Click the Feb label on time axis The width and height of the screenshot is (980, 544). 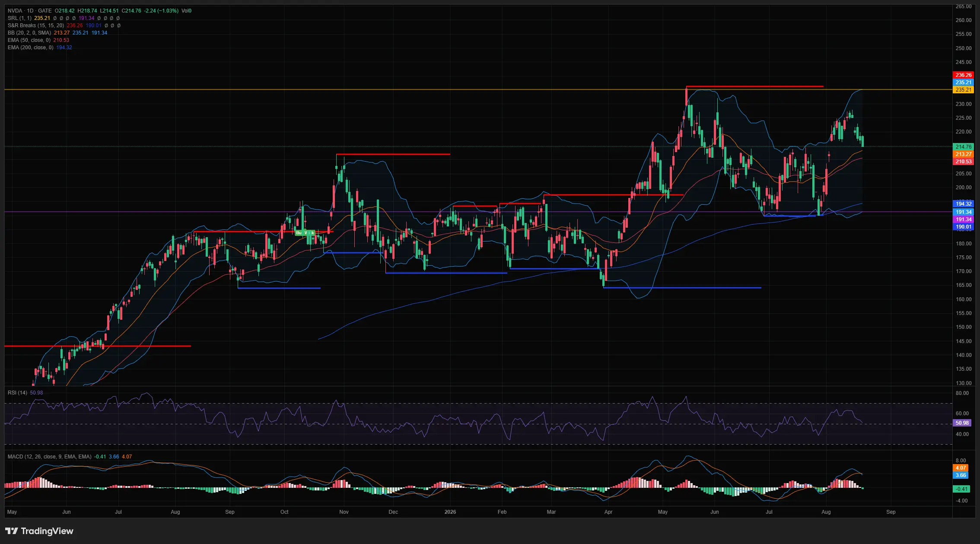[502, 512]
